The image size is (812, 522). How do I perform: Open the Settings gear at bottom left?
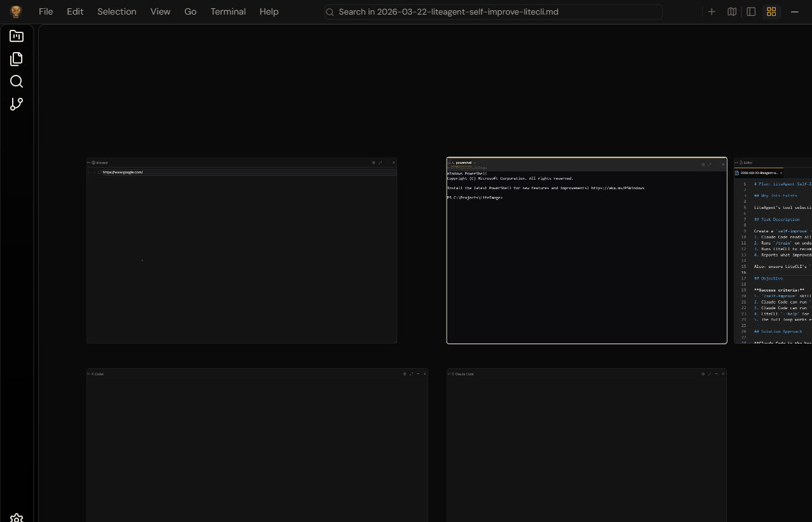coord(17,518)
